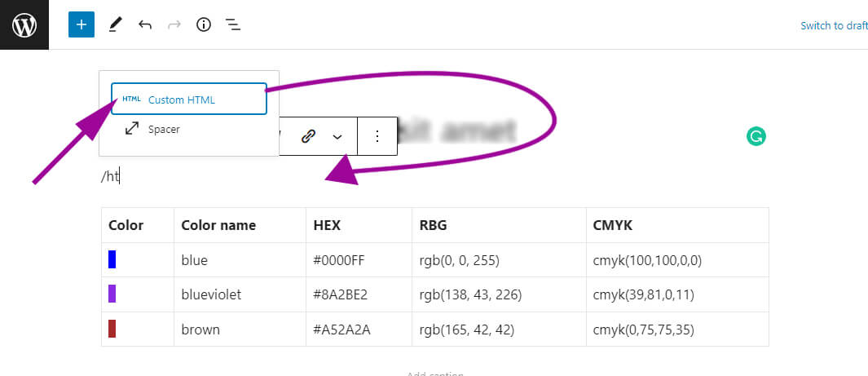Choose Spacer from block suggestions
The height and width of the screenshot is (376, 868).
163,129
